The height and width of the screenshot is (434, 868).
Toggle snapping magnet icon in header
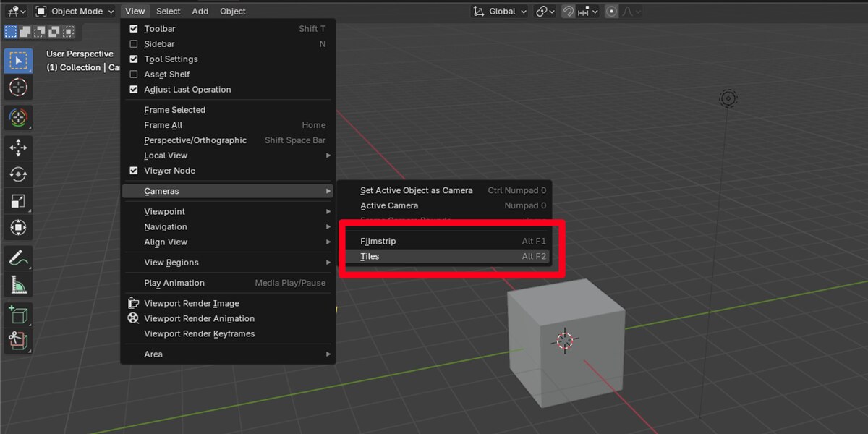[569, 11]
